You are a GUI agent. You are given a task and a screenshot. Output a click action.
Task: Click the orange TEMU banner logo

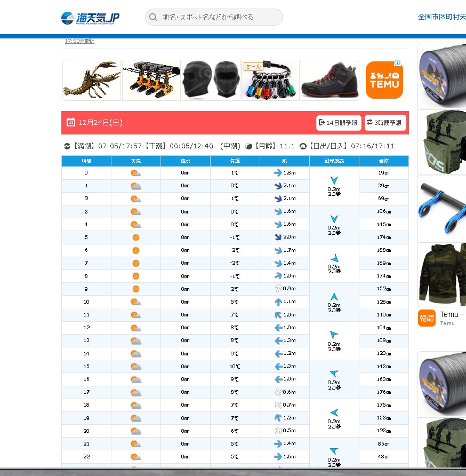click(384, 80)
